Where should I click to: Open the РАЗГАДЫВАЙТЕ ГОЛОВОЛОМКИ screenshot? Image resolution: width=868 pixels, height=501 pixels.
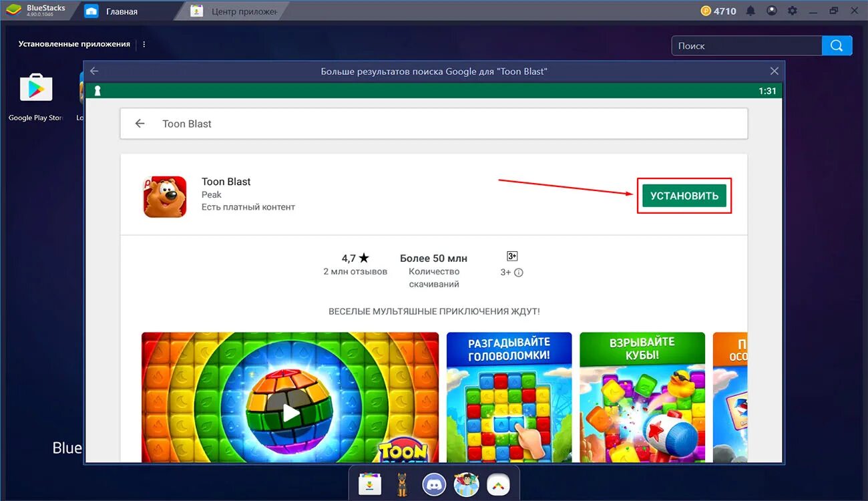coord(509,397)
